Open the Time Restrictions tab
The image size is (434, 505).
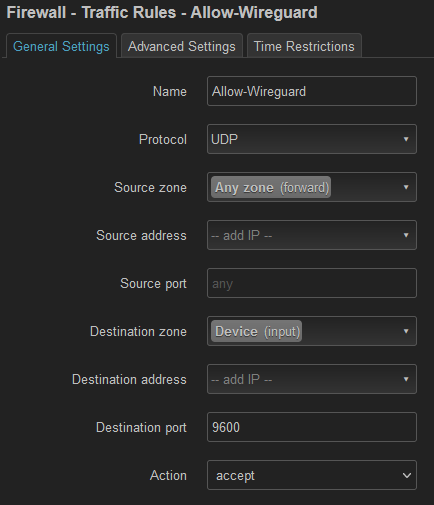(x=304, y=46)
